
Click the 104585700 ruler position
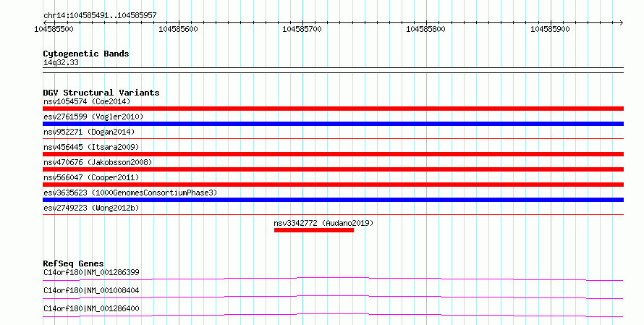[x=302, y=29]
